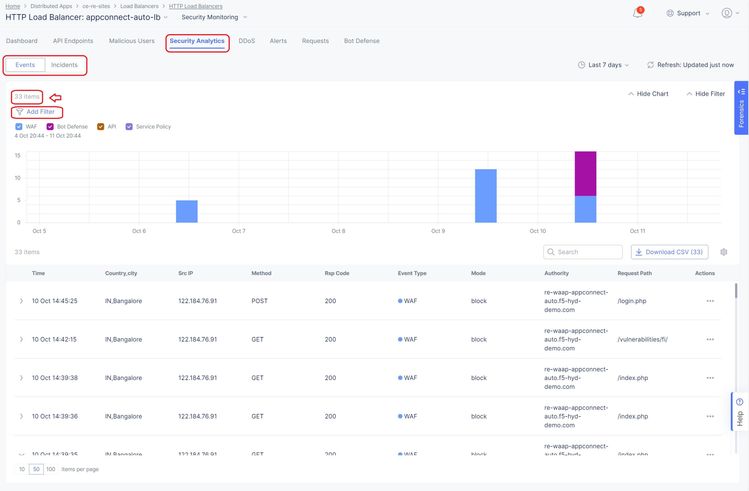
Task: Switch to the DDoS tab
Action: pyautogui.click(x=247, y=41)
